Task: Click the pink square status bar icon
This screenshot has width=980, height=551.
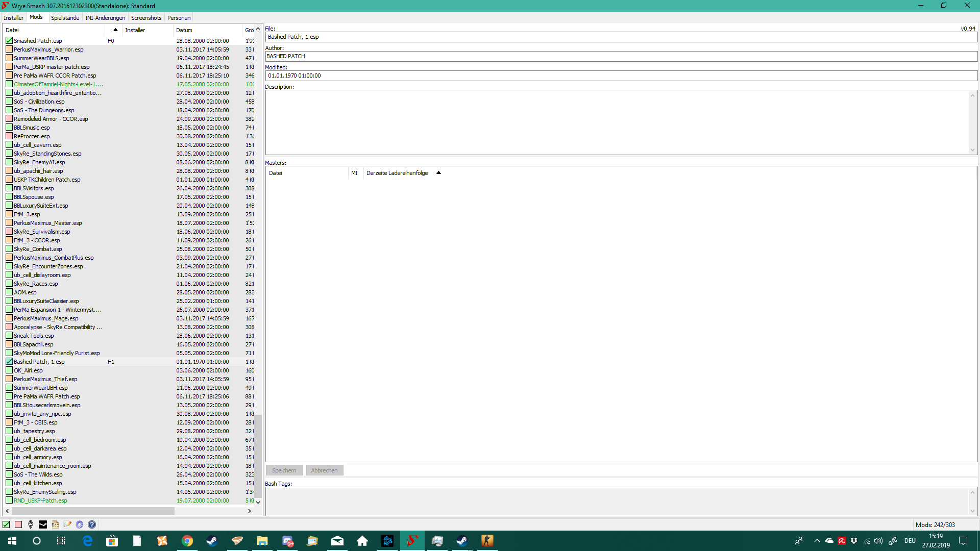Action: coord(18,524)
